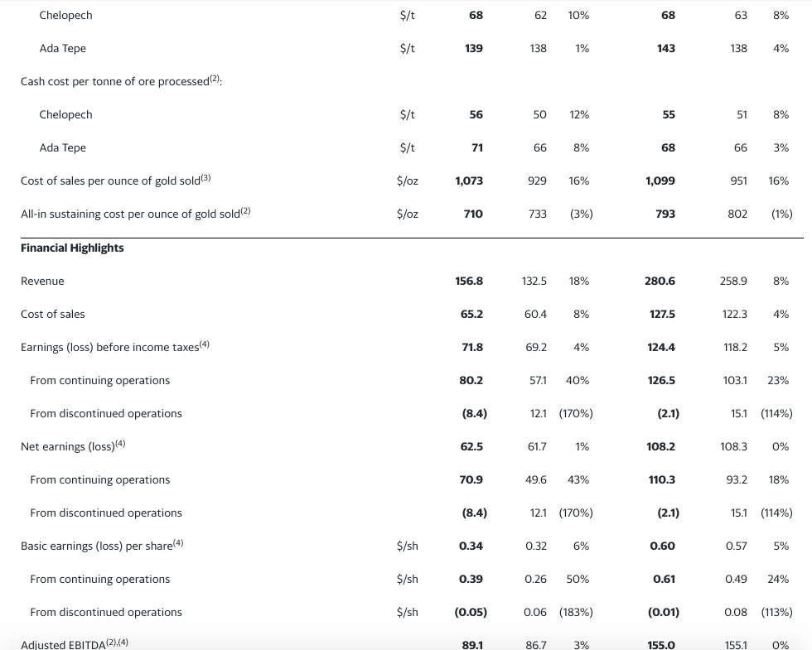The width and height of the screenshot is (812, 650).
Task: Select the bold 1,099 cost value
Action: tap(660, 181)
